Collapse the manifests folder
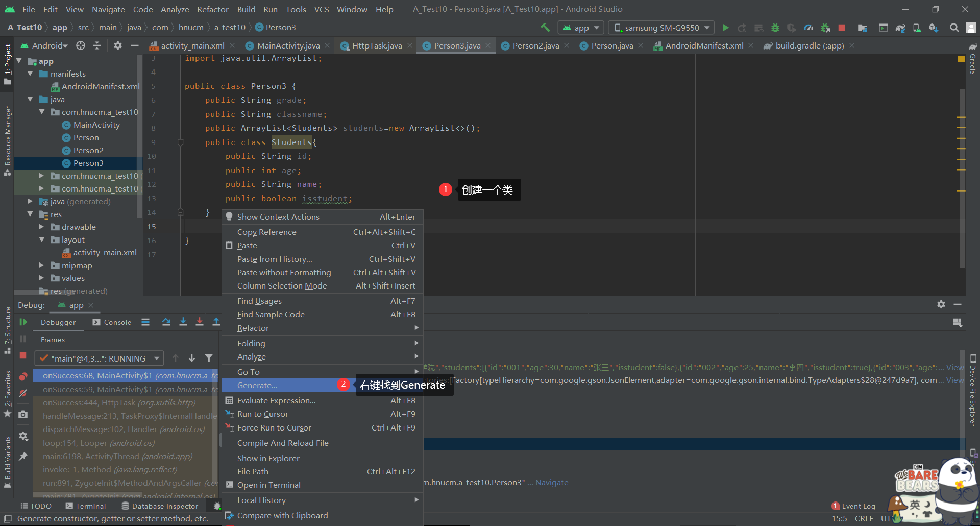The image size is (980, 526). tap(31, 74)
